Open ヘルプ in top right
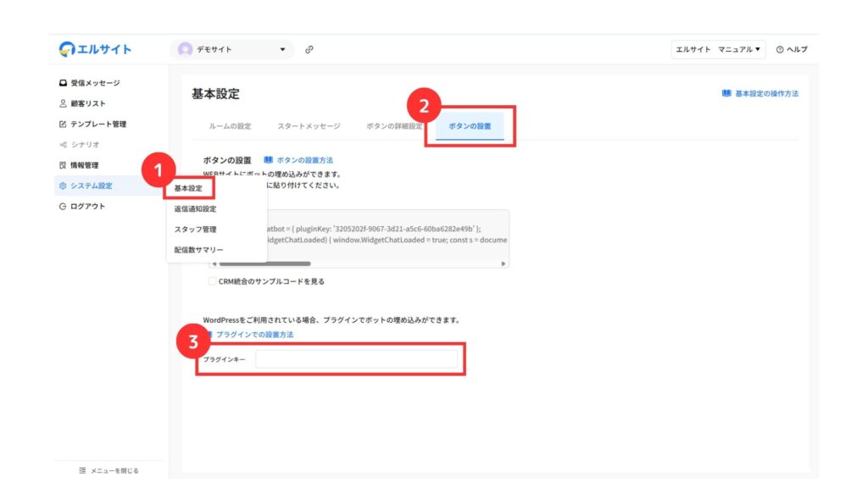 pos(792,49)
